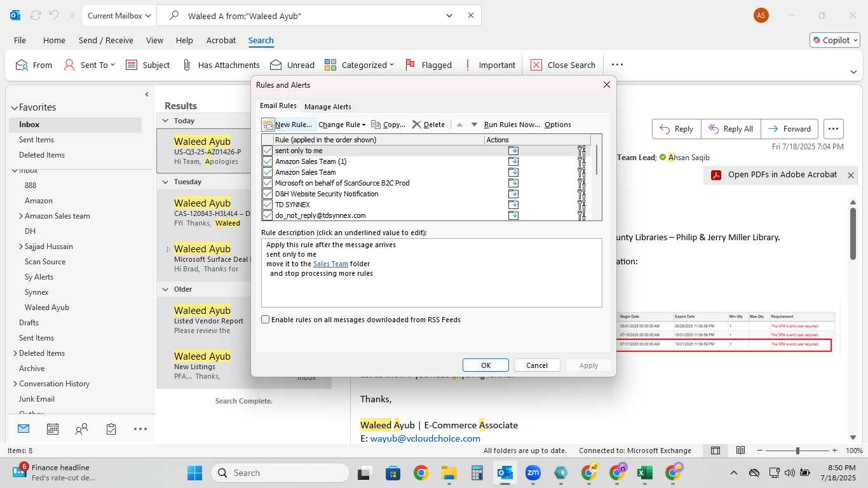Click the Important exclamation filter

(489, 65)
